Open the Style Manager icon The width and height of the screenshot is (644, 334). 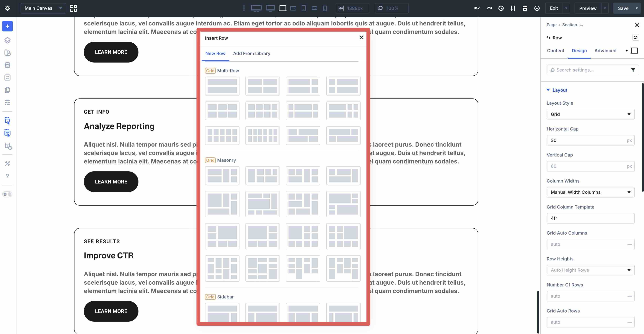(x=7, y=53)
